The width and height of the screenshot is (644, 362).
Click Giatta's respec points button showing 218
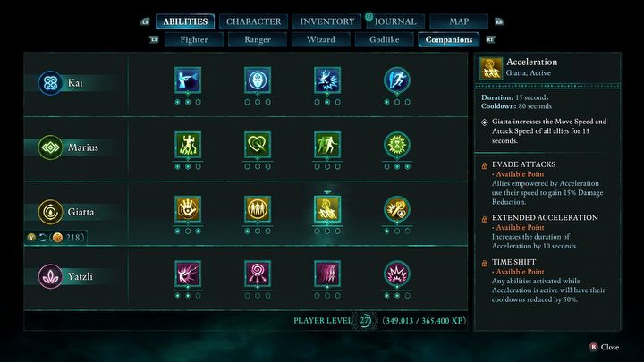[55, 237]
